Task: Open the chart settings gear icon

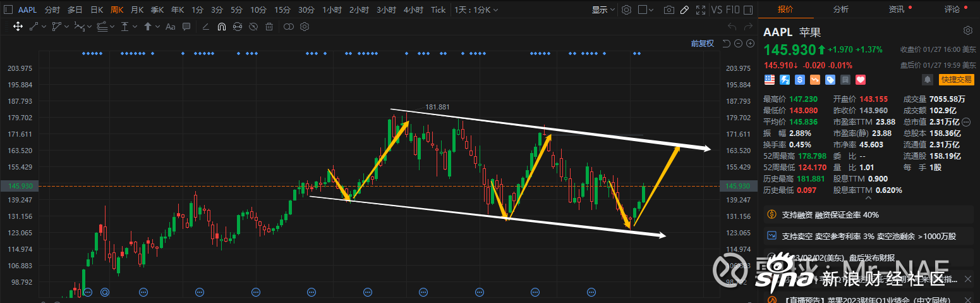Action: [626, 10]
